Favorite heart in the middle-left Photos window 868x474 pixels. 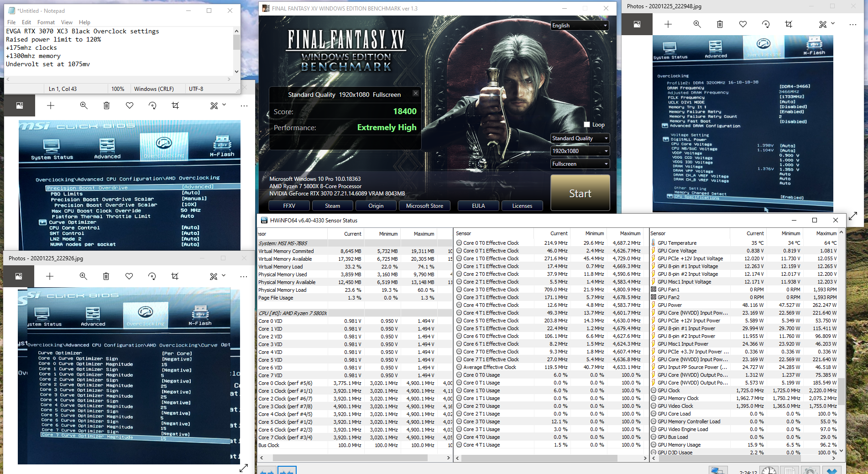tap(130, 105)
